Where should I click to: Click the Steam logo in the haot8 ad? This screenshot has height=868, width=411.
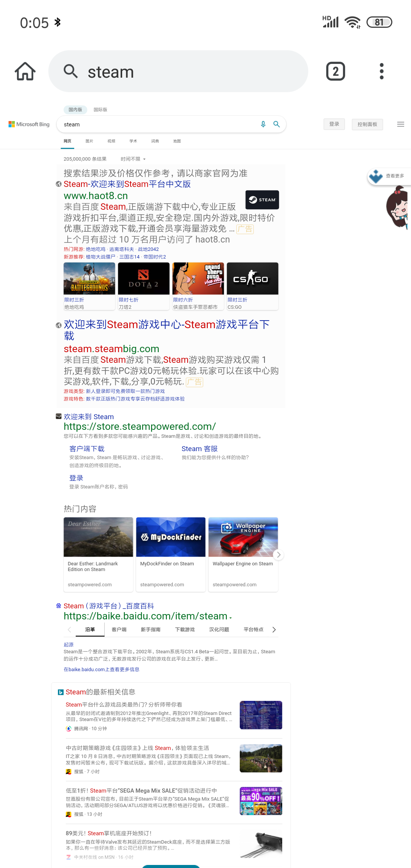[262, 200]
